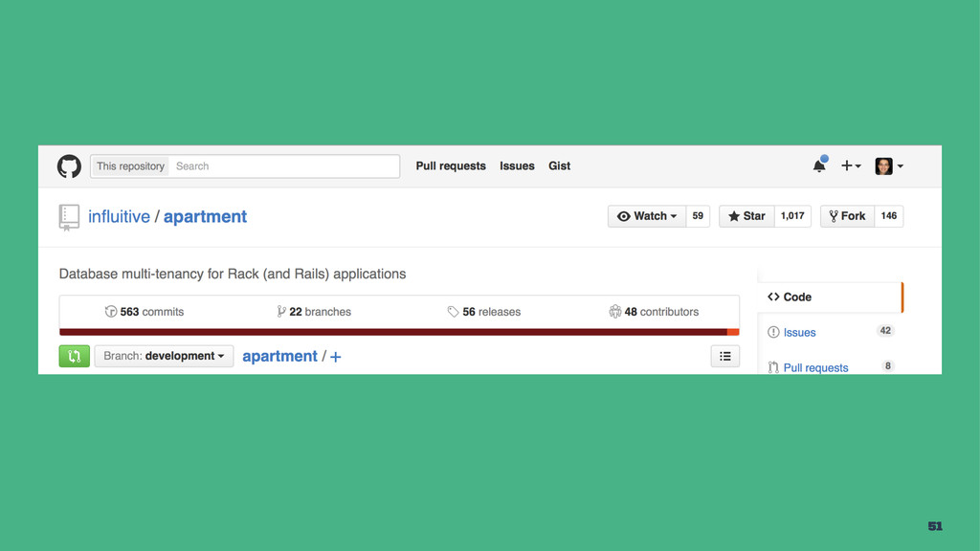The width and height of the screenshot is (980, 551).
Task: Open Gist in the top navigation
Action: click(559, 166)
